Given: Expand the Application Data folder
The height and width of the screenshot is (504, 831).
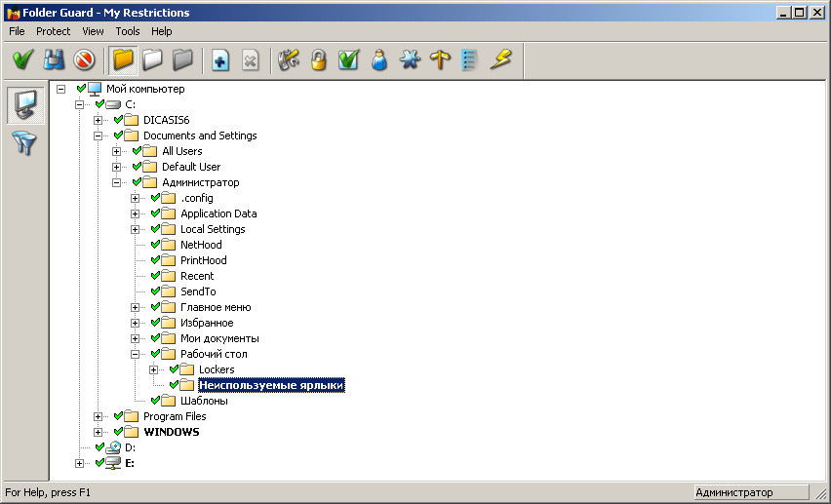Looking at the screenshot, I should point(136,214).
